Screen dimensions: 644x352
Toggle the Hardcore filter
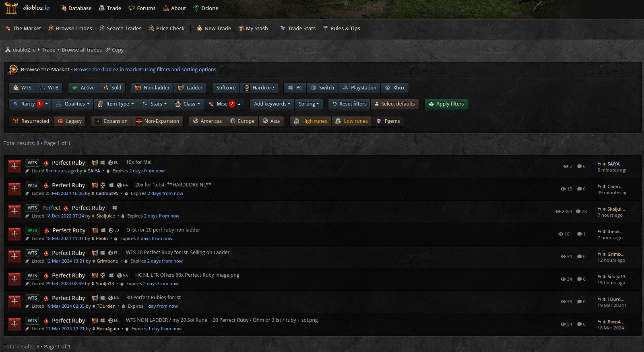click(258, 88)
